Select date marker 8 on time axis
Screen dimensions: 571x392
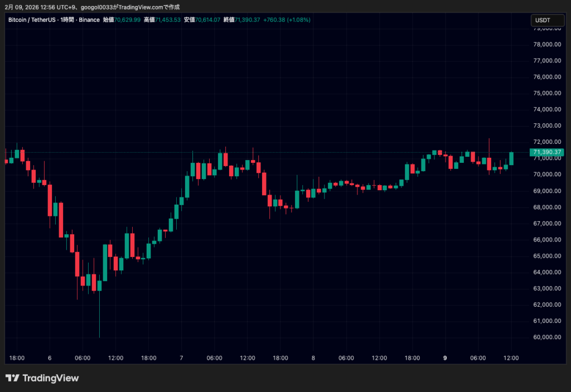(313, 358)
